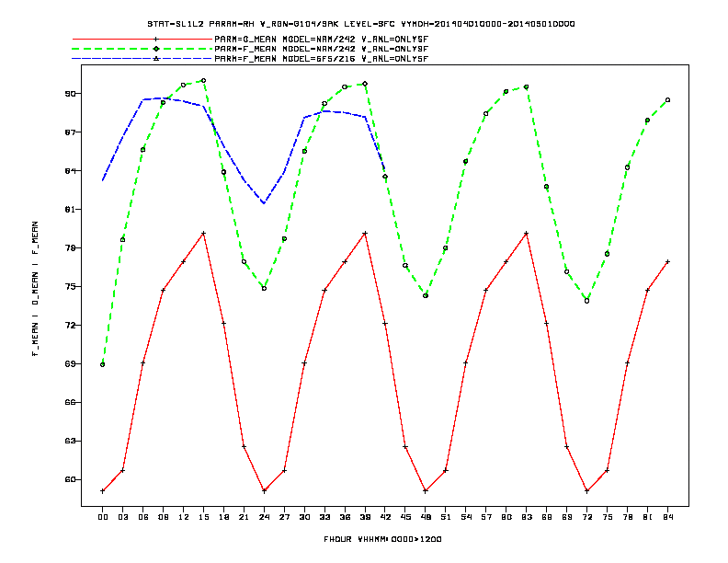Click the 81 tick label on vertical axis
The height and width of the screenshot is (563, 728).
(x=70, y=209)
